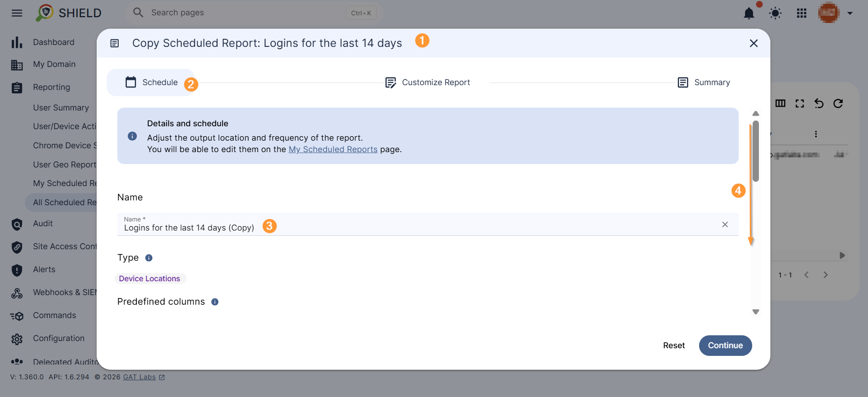Click the SHIELD logo

point(69,13)
